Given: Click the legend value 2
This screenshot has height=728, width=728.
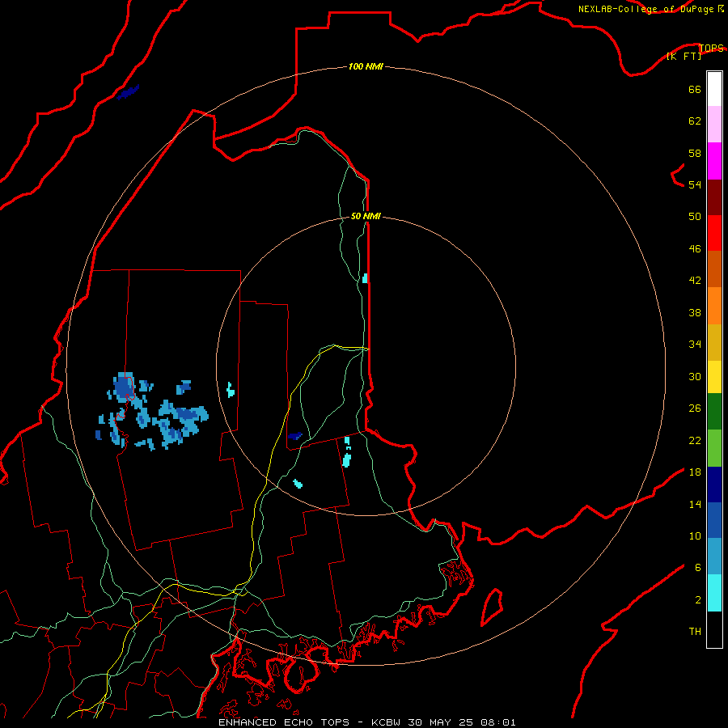Looking at the screenshot, I should coord(697,600).
